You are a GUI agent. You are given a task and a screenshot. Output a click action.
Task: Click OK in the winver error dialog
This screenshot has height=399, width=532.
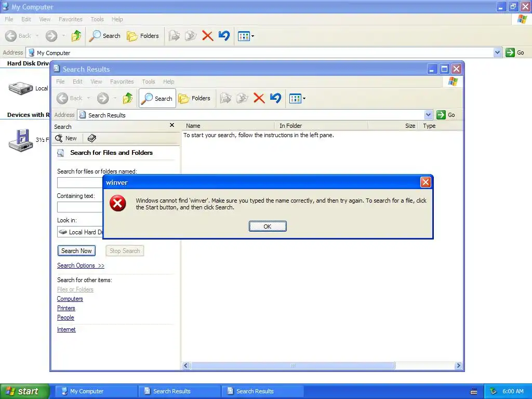[268, 227]
